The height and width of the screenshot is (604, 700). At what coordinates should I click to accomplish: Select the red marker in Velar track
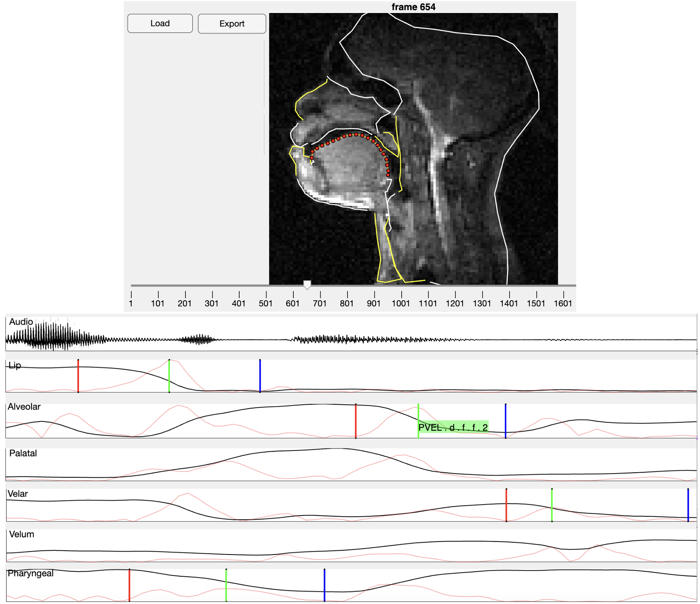(507, 505)
